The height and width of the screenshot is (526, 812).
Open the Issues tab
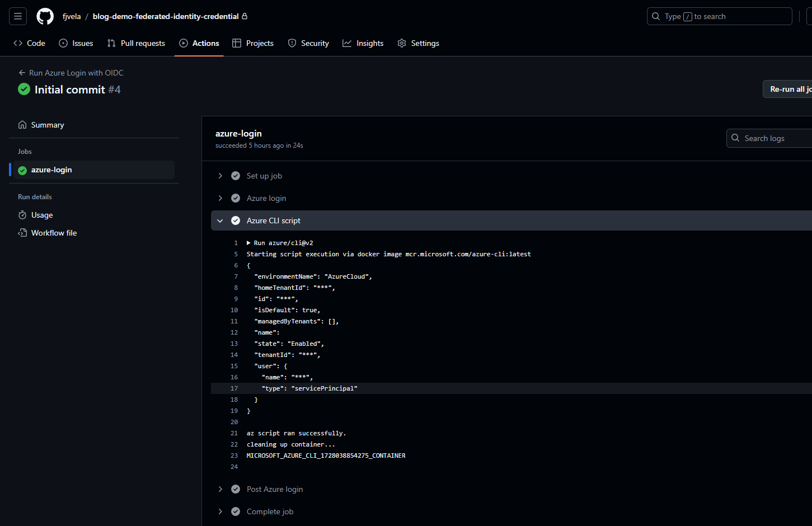76,43
